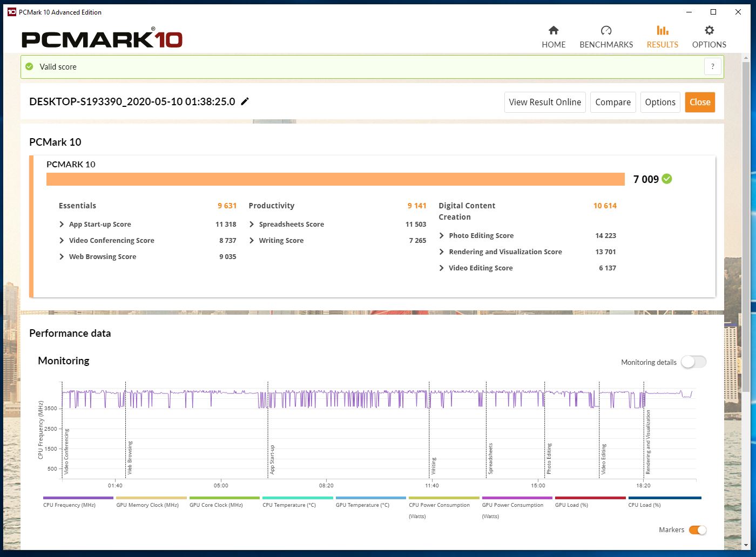Click the Options button beside Compare

(x=660, y=102)
